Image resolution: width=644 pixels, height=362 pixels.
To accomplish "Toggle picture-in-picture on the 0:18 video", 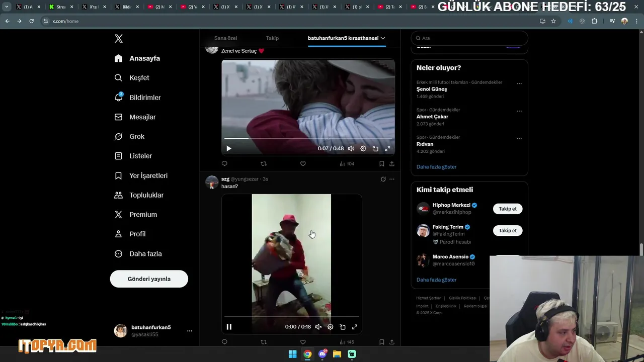I will (x=343, y=327).
